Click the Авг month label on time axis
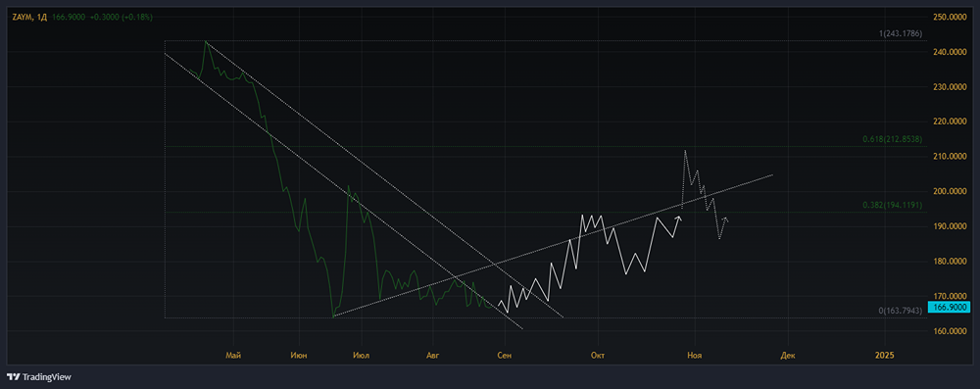 click(432, 356)
